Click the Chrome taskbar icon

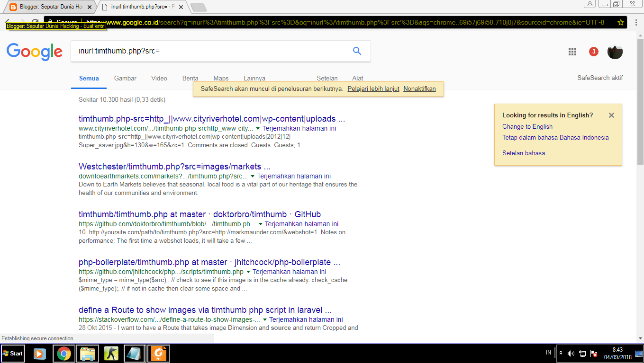coord(64,354)
